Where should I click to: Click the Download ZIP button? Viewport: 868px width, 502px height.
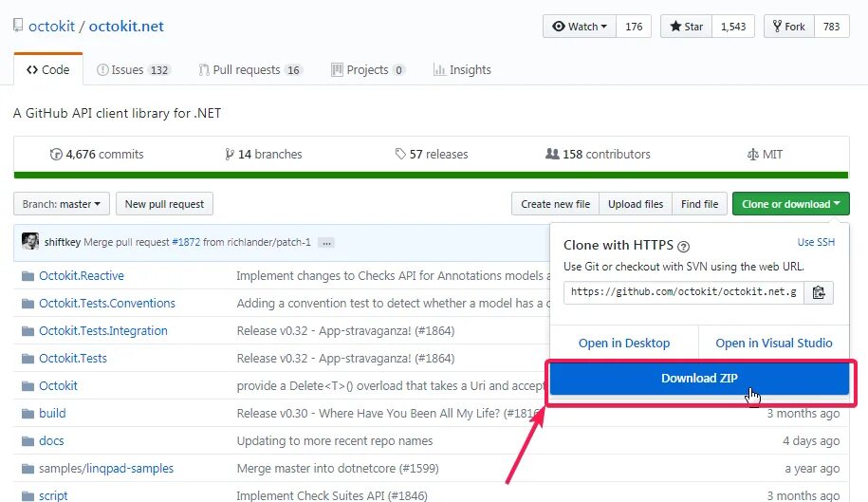pos(699,378)
